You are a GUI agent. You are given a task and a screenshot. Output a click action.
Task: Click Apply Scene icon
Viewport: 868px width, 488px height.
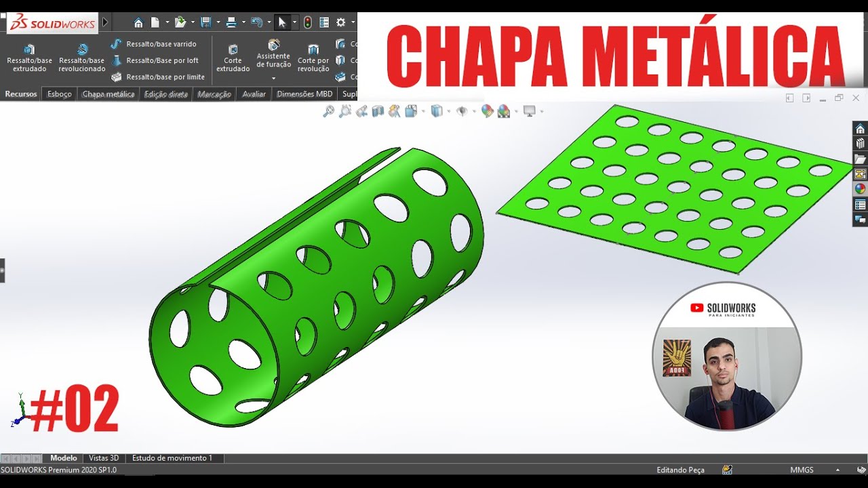504,111
